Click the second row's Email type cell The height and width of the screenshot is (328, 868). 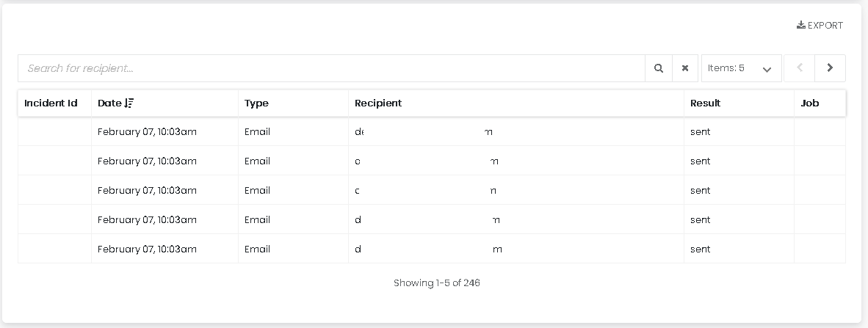point(257,161)
